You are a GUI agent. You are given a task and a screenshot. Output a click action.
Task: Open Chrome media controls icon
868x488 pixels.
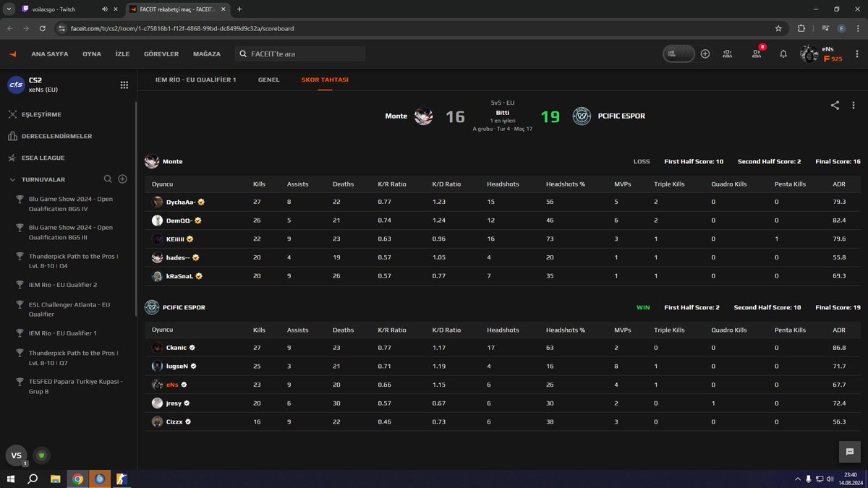point(825,28)
